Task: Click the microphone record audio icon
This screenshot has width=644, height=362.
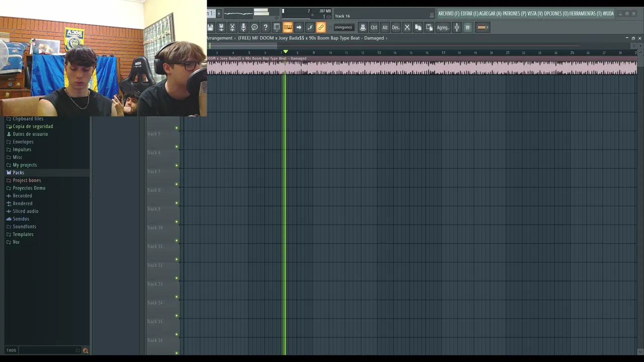Action: [x=244, y=27]
